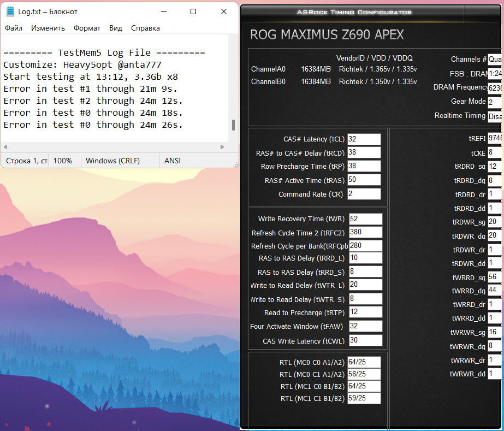Click the ChannelA0 memory info row

(334, 69)
